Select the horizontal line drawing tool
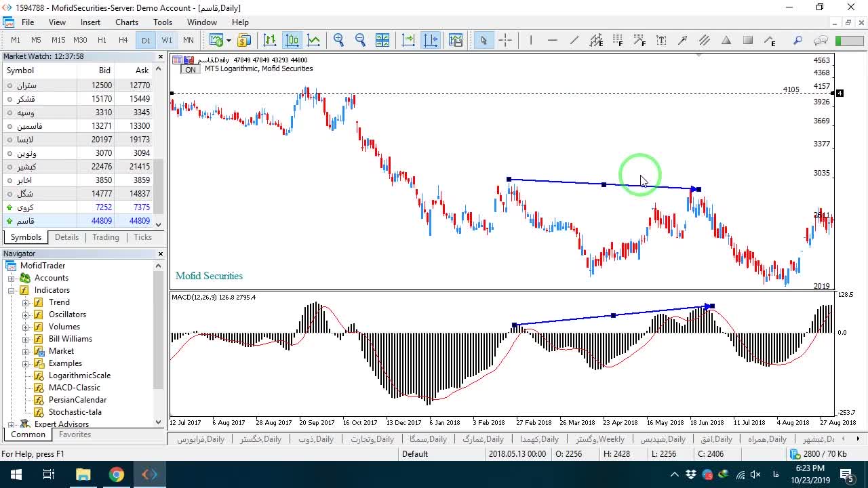Image resolution: width=868 pixels, height=488 pixels. tap(552, 41)
